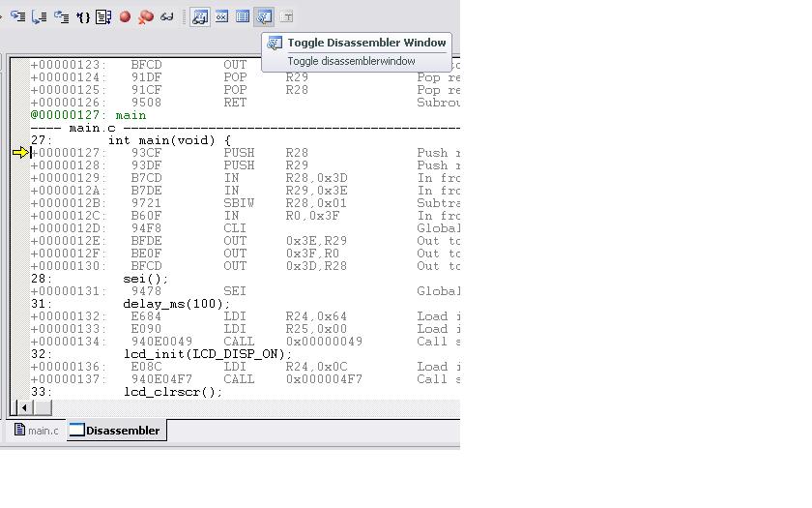Screen dimensions: 812x508
Task: Click the +00000123 OUT instruction line
Action: pos(245,65)
